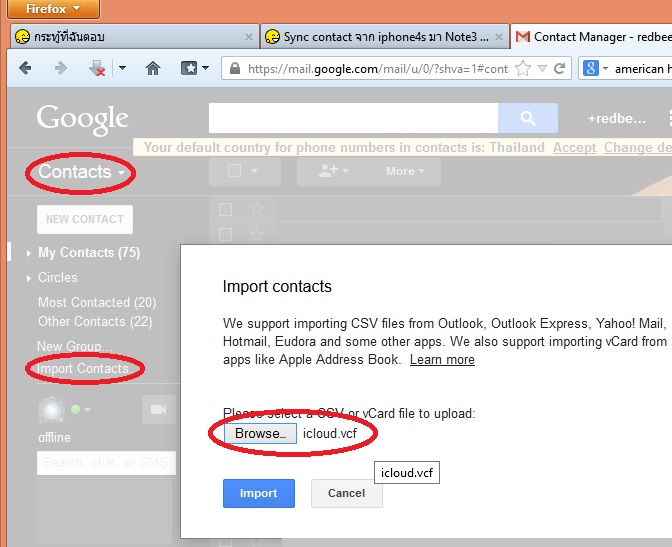This screenshot has width=672, height=547.
Task: Click the Import Contacts link
Action: pyautogui.click(x=84, y=369)
